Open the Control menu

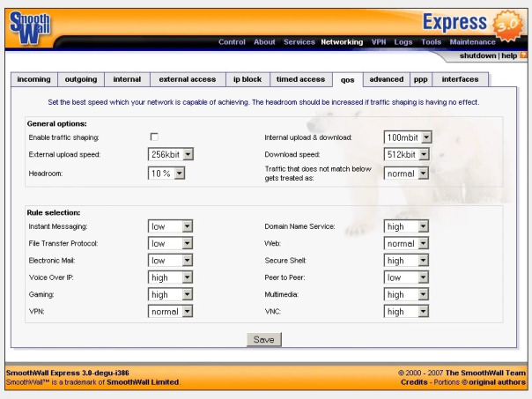click(232, 42)
